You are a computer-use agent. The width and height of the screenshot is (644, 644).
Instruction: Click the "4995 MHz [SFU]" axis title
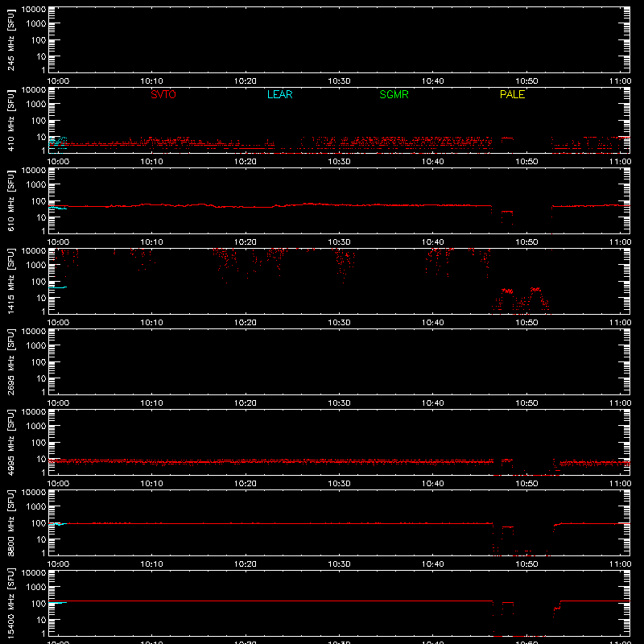(x=11, y=442)
